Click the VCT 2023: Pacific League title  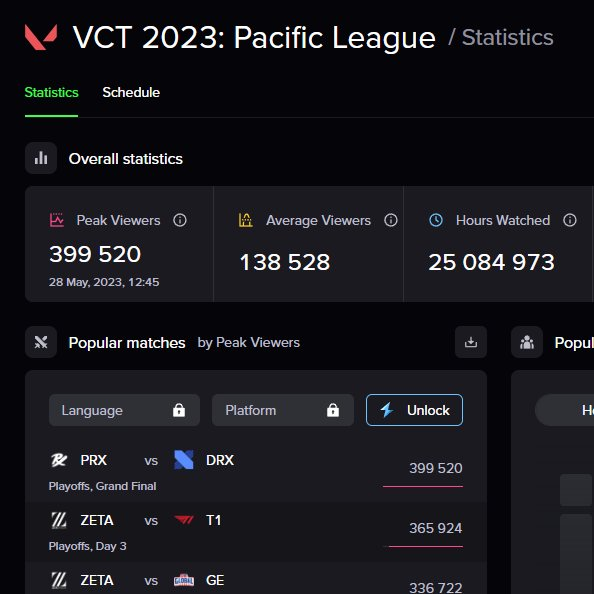click(254, 38)
